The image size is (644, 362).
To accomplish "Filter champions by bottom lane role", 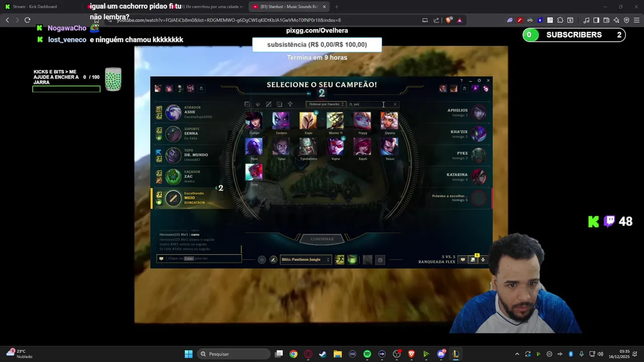I will click(x=279, y=104).
